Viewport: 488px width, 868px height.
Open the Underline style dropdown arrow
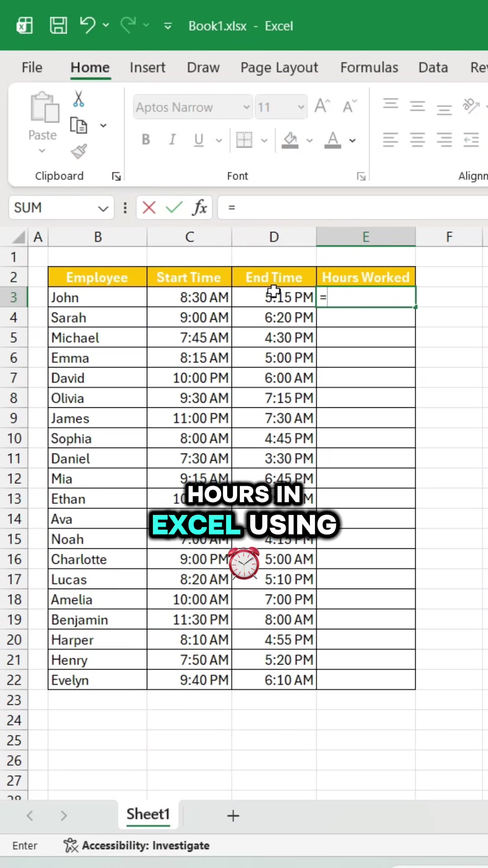(x=219, y=141)
